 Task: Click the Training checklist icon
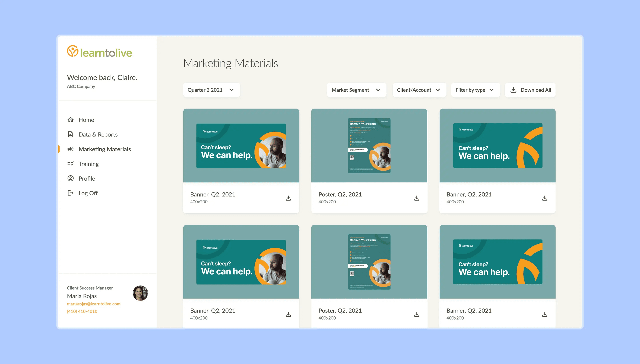[71, 164]
